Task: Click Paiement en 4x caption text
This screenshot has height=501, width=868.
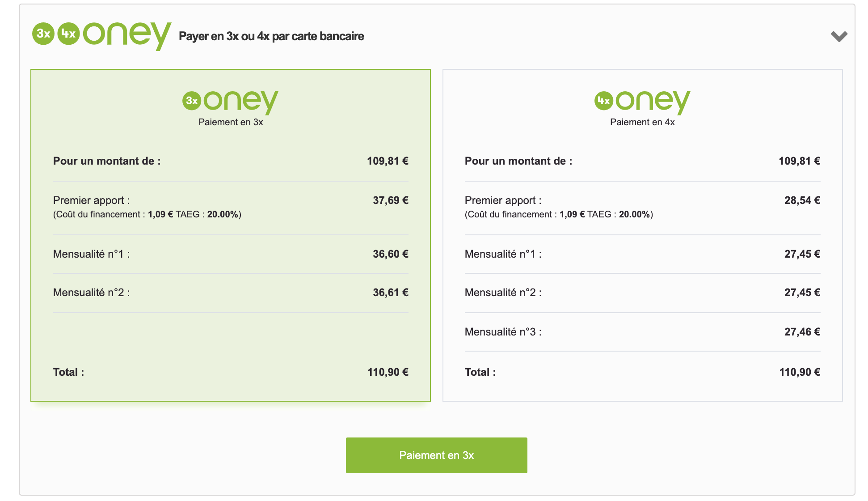Action: (642, 122)
